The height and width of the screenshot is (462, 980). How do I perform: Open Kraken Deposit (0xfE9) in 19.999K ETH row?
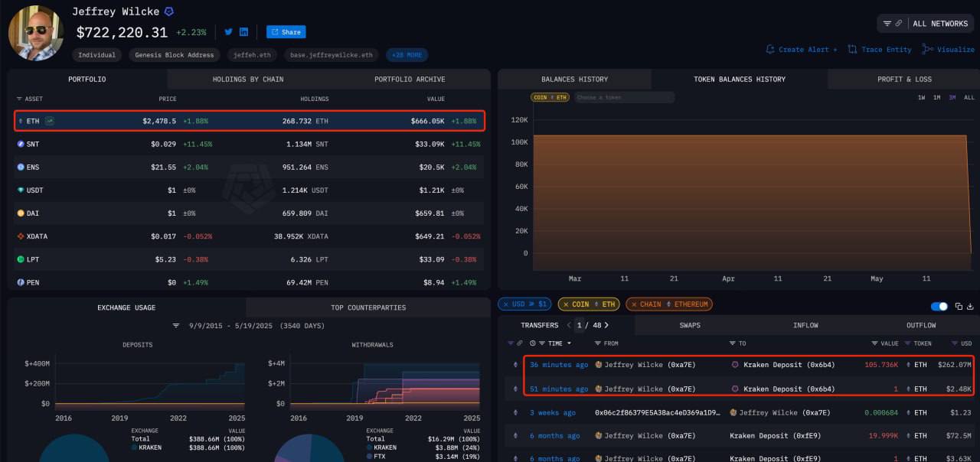pyautogui.click(x=773, y=435)
